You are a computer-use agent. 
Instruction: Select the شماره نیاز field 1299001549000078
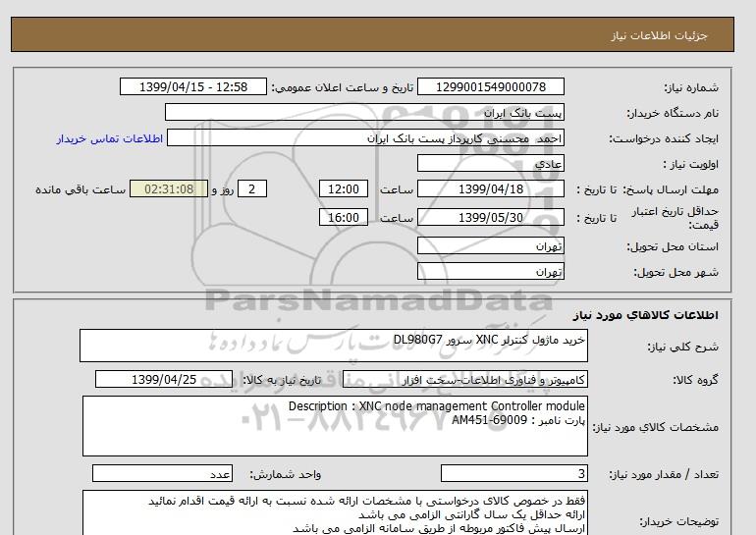coord(490,87)
